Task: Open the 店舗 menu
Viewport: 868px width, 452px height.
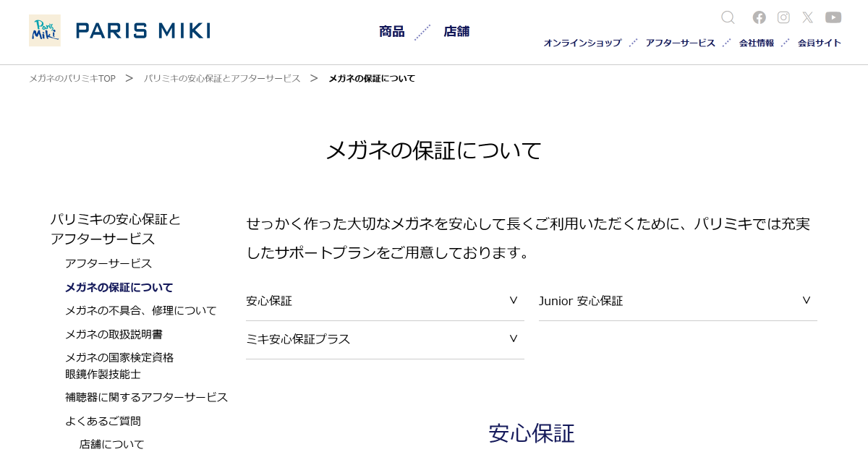Action: (456, 32)
